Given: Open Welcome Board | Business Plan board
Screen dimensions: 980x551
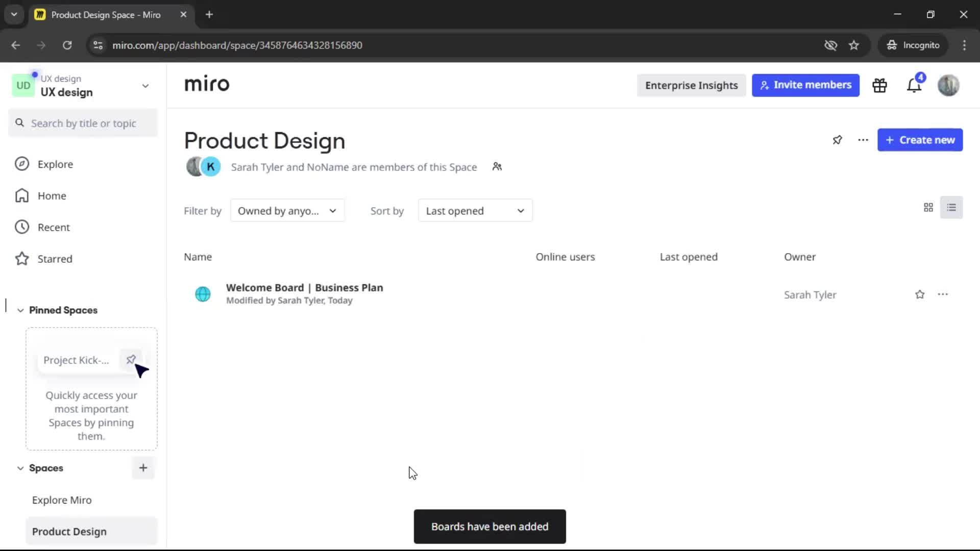Looking at the screenshot, I should point(304,288).
